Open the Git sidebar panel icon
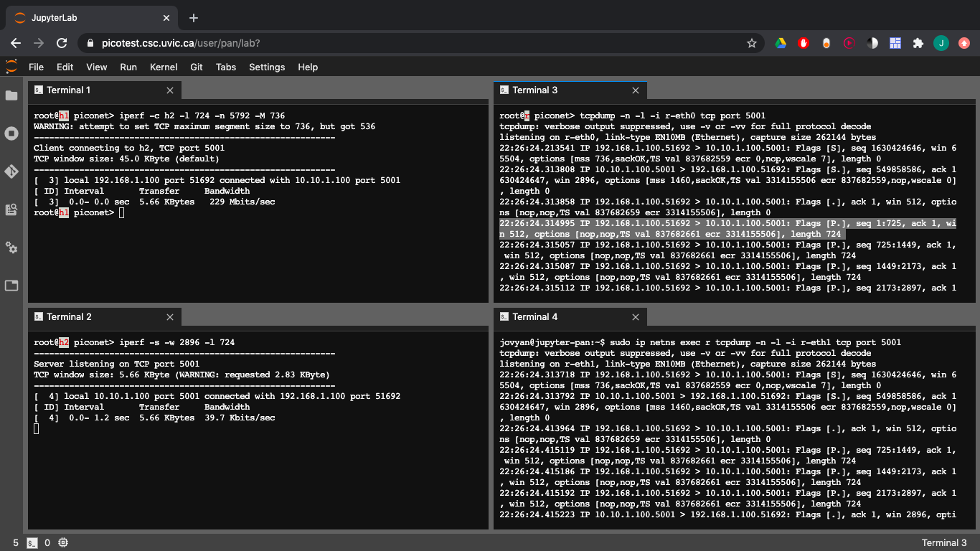The width and height of the screenshot is (980, 551). coord(11,171)
